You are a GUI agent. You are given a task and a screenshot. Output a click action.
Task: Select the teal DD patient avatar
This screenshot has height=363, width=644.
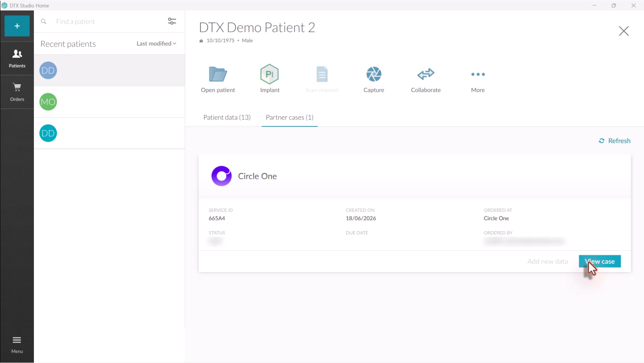click(x=48, y=134)
